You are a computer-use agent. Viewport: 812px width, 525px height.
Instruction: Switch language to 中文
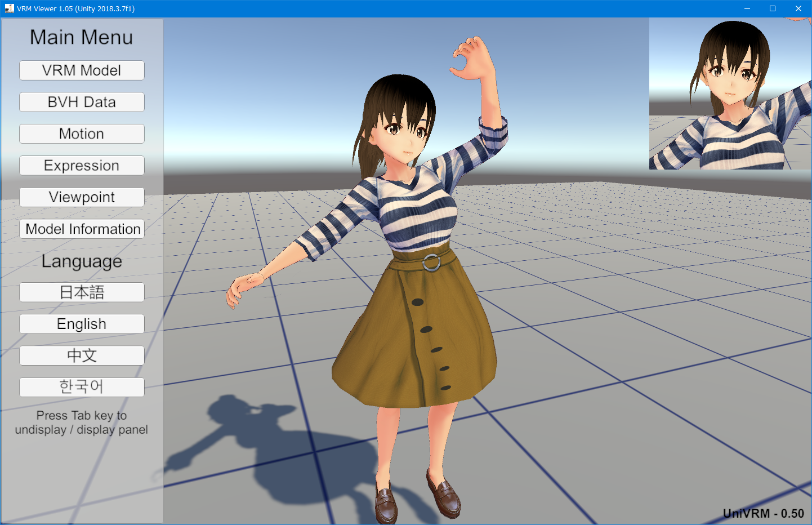pyautogui.click(x=82, y=355)
